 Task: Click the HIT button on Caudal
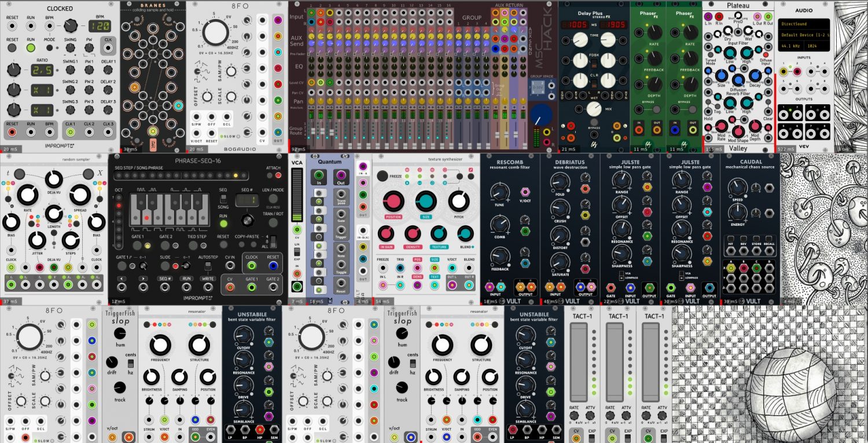point(731,239)
